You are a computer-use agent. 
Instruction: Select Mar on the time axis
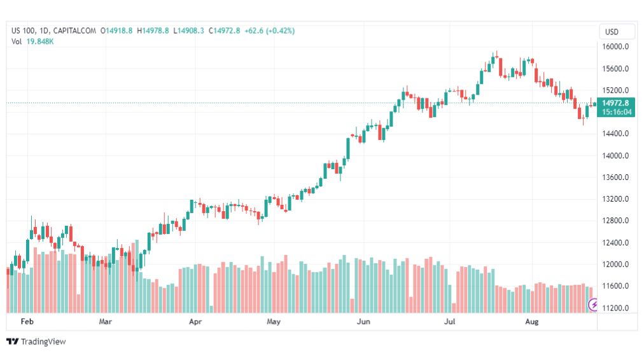coord(106,322)
